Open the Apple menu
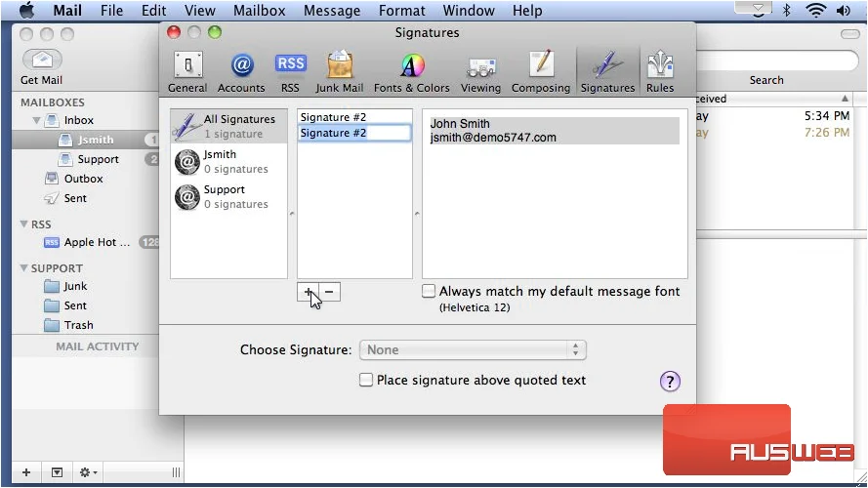Screen dimensions: 868x488 pos(26,11)
